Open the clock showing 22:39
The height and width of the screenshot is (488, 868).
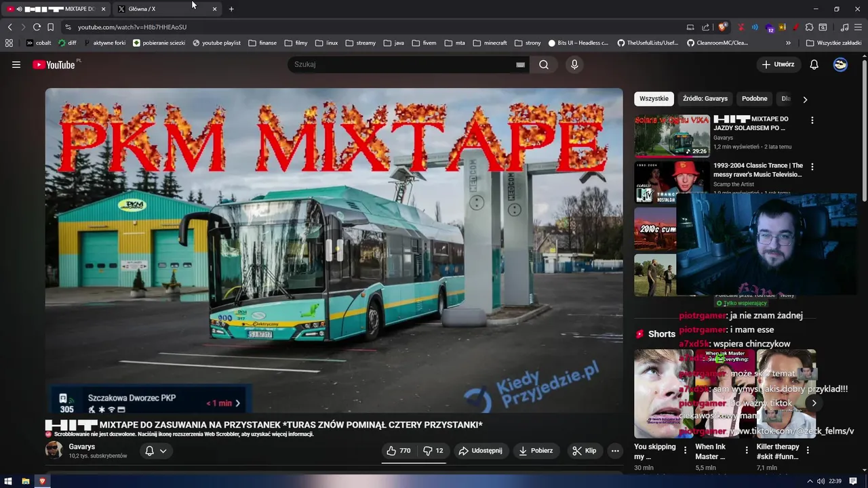(835, 481)
